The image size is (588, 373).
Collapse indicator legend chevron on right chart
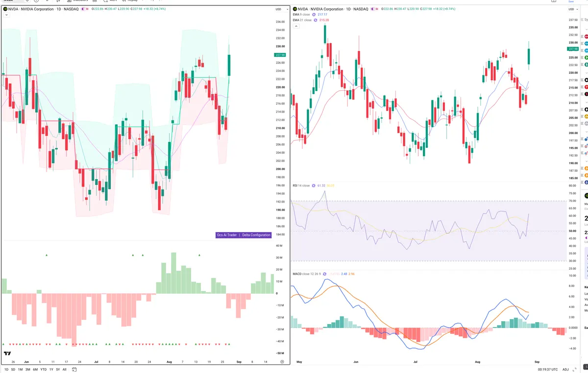(296, 26)
